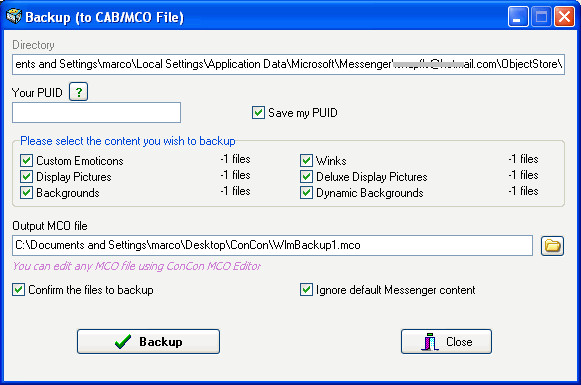Disable the Winks checkbox
This screenshot has width=581, height=385.
(306, 160)
